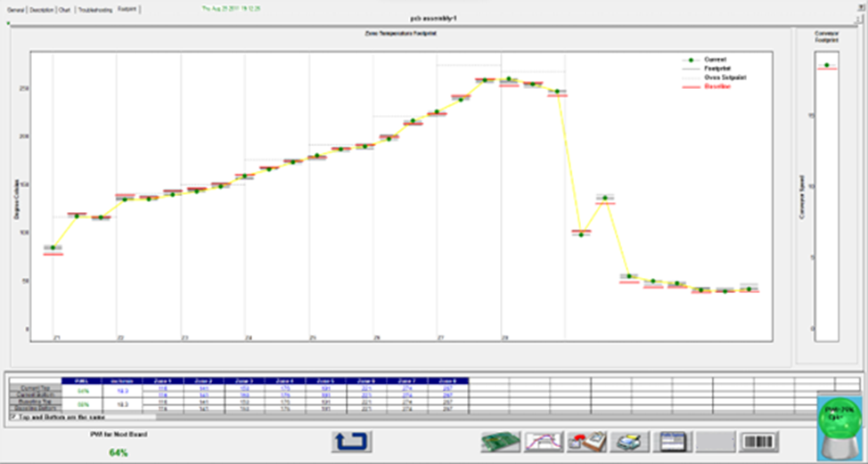Go to the Troubleshooting tab

point(94,9)
